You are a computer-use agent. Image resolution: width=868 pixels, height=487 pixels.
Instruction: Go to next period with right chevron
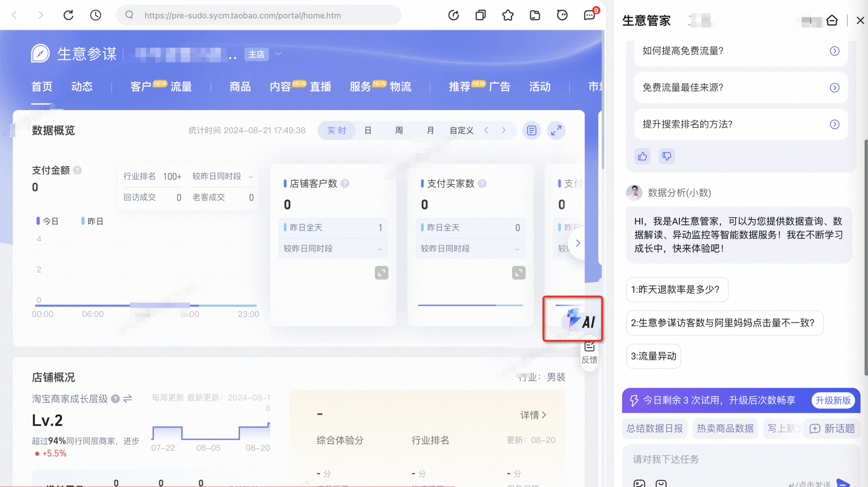[503, 130]
